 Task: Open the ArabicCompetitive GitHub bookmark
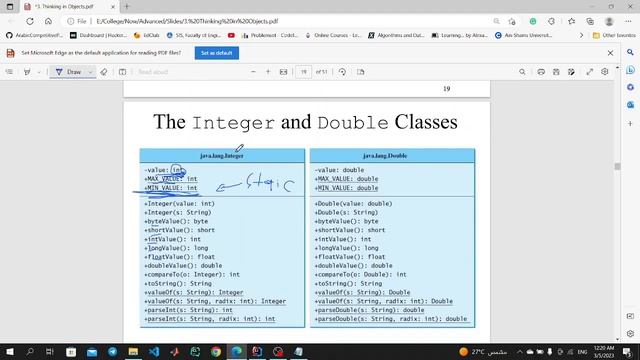click(x=35, y=36)
